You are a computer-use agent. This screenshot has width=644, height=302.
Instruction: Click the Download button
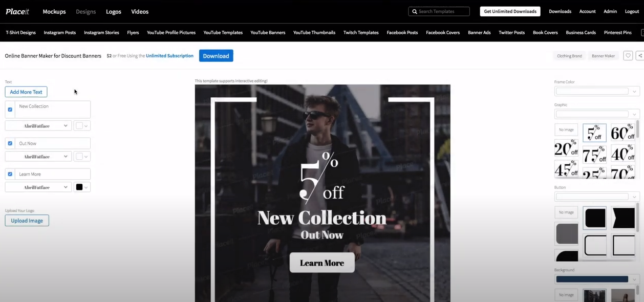click(216, 55)
